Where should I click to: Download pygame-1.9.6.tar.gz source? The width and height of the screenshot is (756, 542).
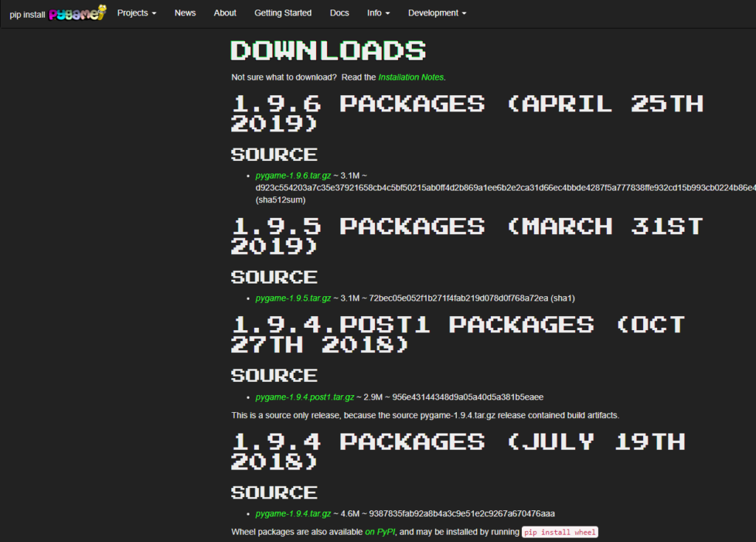coord(293,176)
